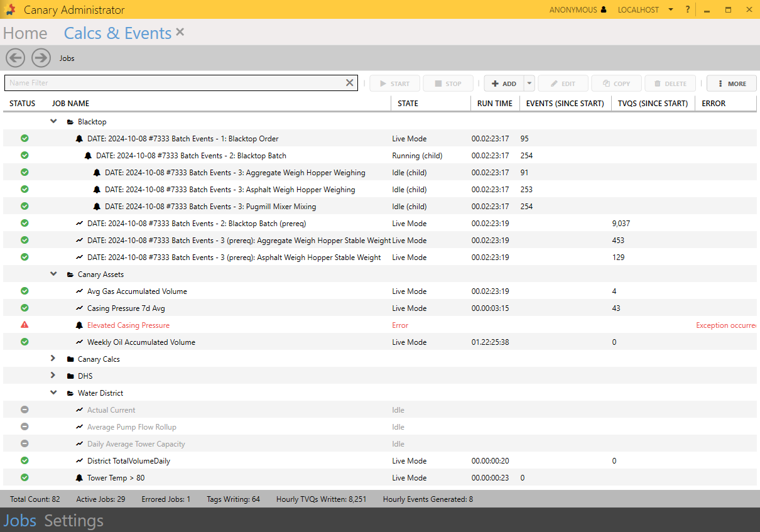The width and height of the screenshot is (760, 532).
Task: Click the bell icon beside Tower Temp > 80
Action: tap(79, 478)
